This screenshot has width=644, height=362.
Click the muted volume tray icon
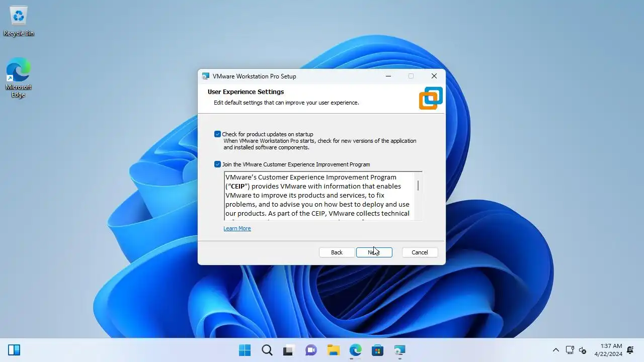click(583, 350)
